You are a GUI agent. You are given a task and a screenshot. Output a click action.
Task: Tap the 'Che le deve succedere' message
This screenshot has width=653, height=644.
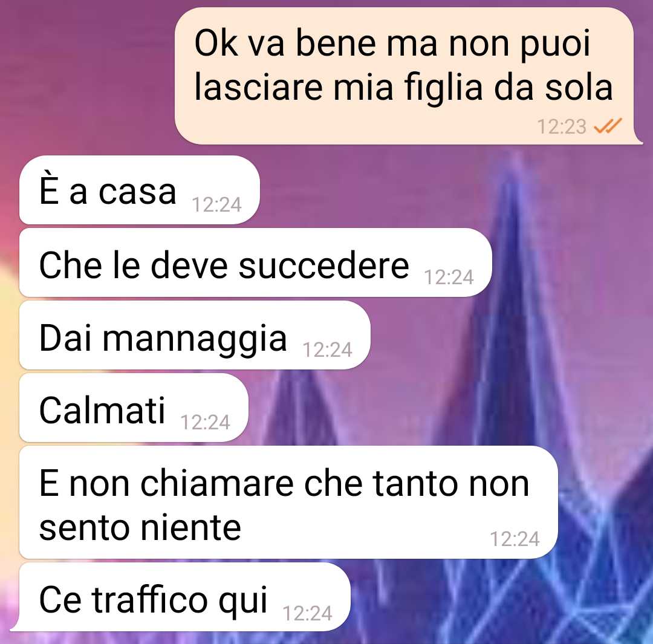255,262
